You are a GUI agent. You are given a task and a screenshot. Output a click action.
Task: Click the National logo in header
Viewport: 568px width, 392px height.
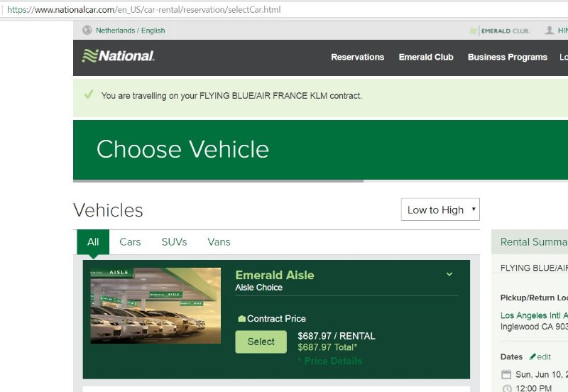119,56
